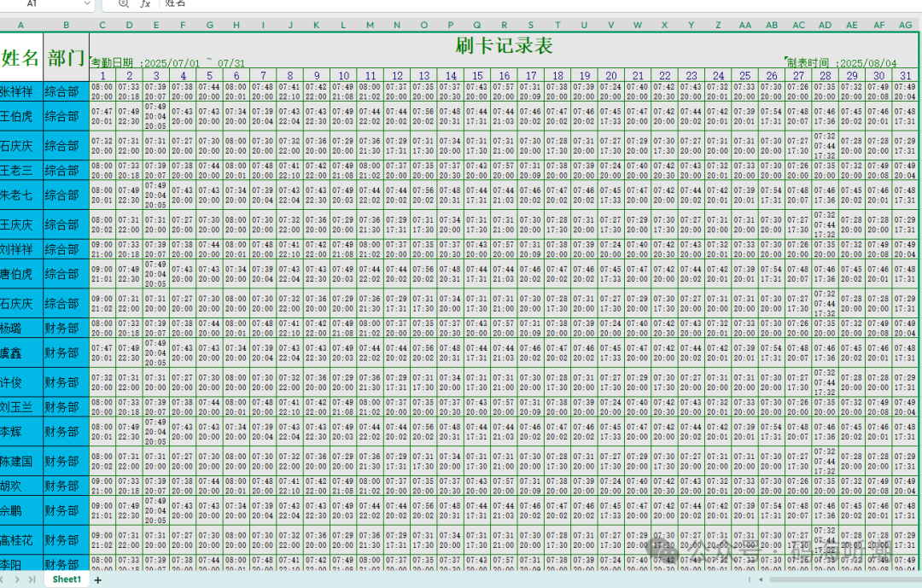
Task: Click 综合部 in 唐伯虎's row
Action: tap(66, 274)
